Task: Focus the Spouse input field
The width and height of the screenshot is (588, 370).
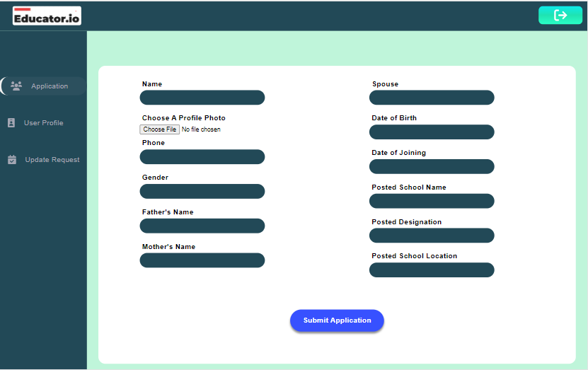Action: point(432,98)
